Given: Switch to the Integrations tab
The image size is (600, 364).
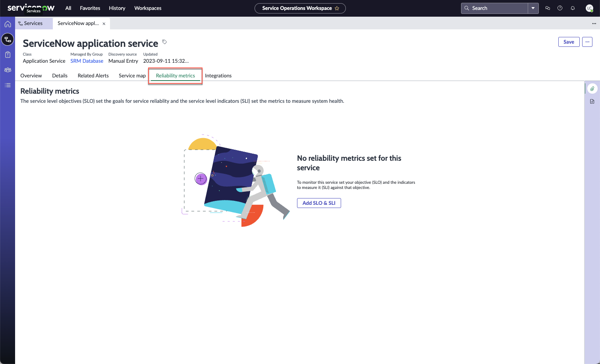Looking at the screenshot, I should 218,75.
